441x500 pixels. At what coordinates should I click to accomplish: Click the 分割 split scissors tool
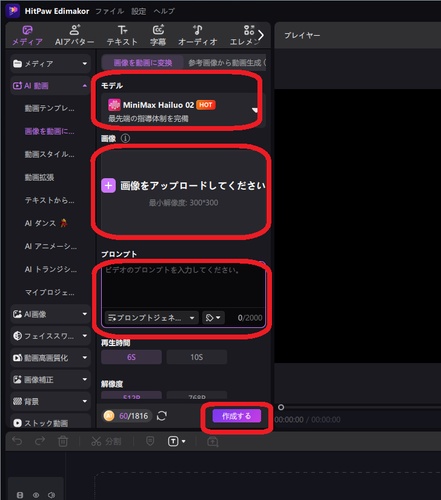pos(106,442)
